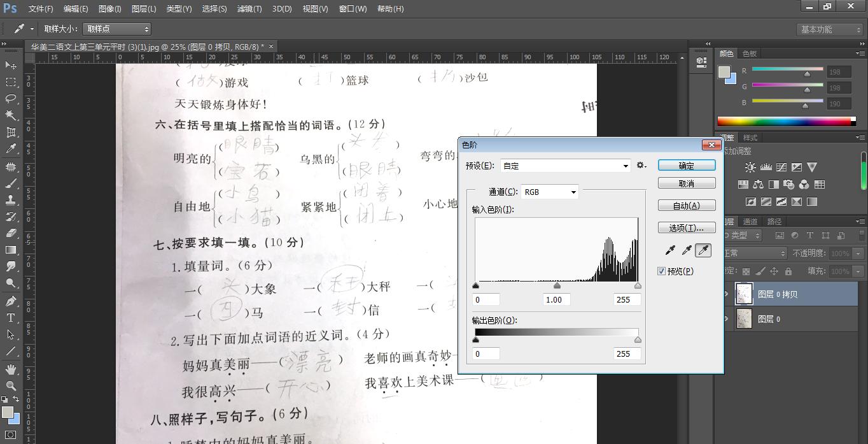Hide the 图层 0 拷贝 layer
The height and width of the screenshot is (444, 868).
(x=725, y=294)
